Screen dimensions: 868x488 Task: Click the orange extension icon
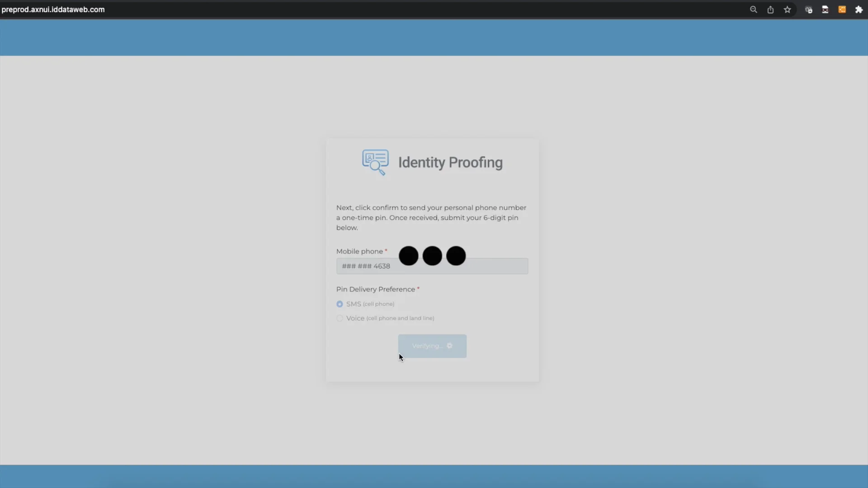842,9
